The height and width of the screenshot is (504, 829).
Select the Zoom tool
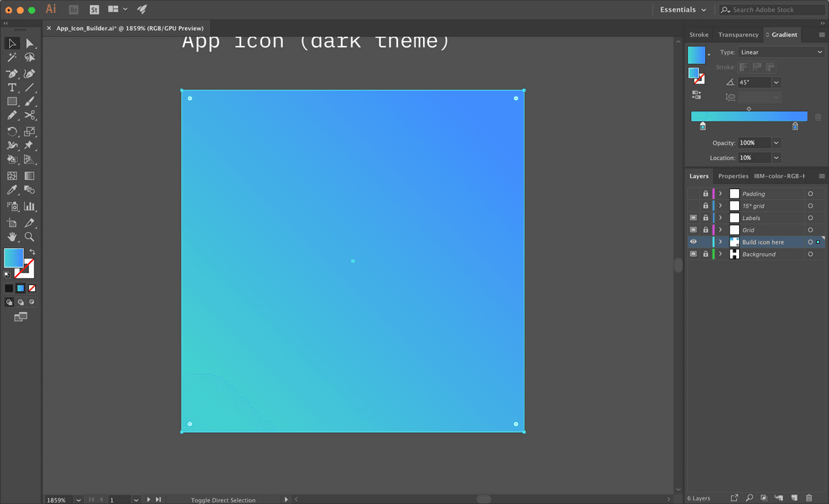(x=30, y=237)
